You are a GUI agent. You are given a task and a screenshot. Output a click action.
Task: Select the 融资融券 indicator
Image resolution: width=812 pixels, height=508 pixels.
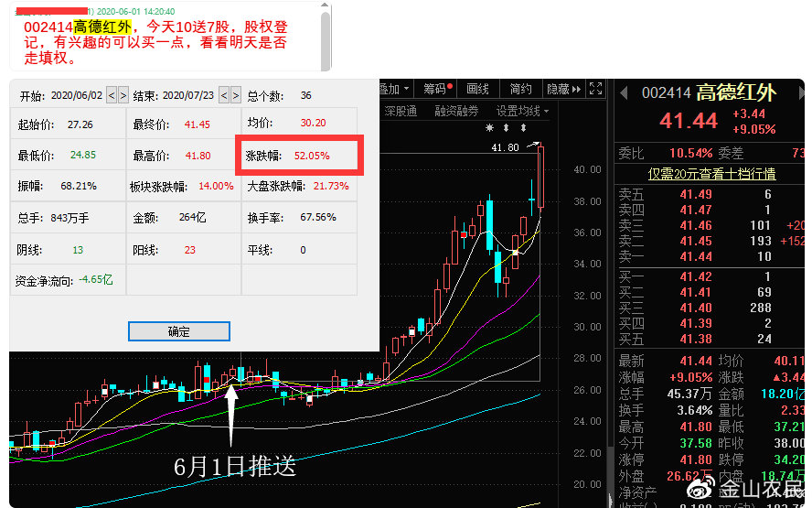pos(456,111)
